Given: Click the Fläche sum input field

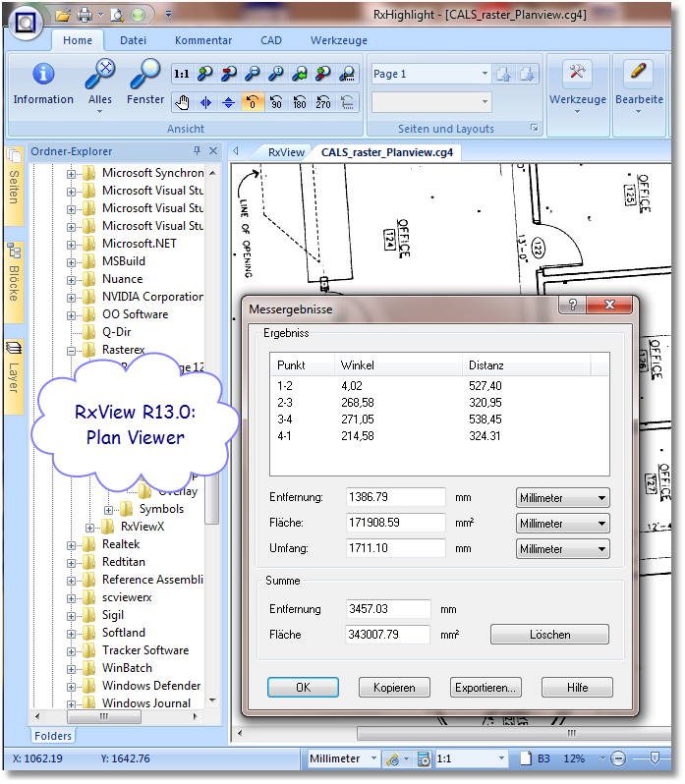Looking at the screenshot, I should [x=388, y=635].
